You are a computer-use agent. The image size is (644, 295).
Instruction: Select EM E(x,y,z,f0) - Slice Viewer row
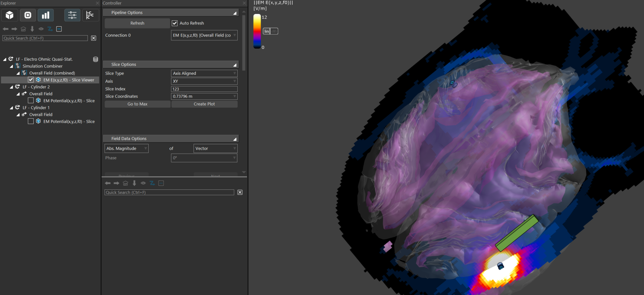point(50,80)
